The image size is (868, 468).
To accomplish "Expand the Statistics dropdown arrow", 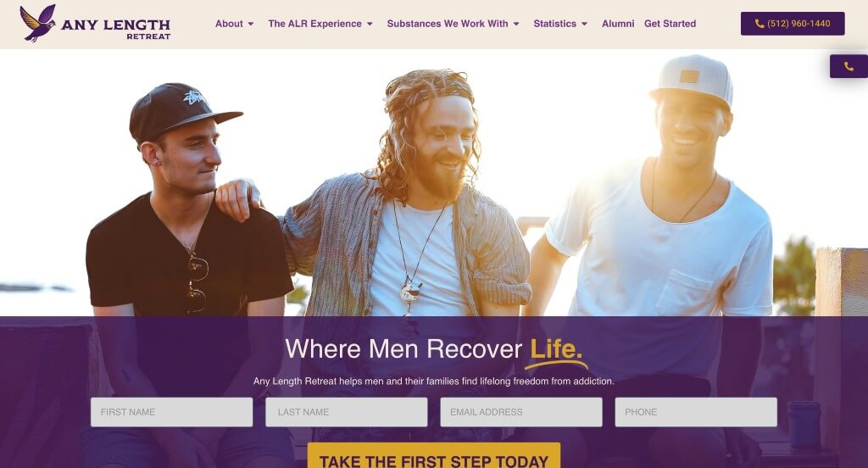I will coord(584,24).
